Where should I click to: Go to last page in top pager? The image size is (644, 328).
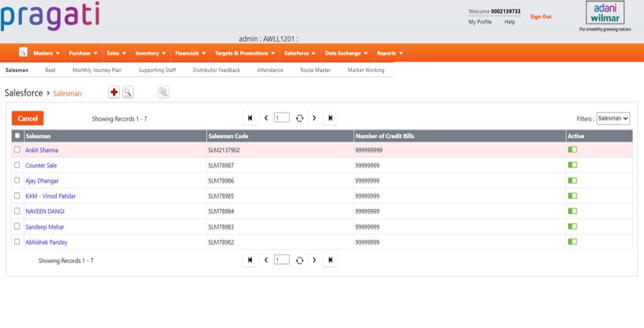[330, 118]
